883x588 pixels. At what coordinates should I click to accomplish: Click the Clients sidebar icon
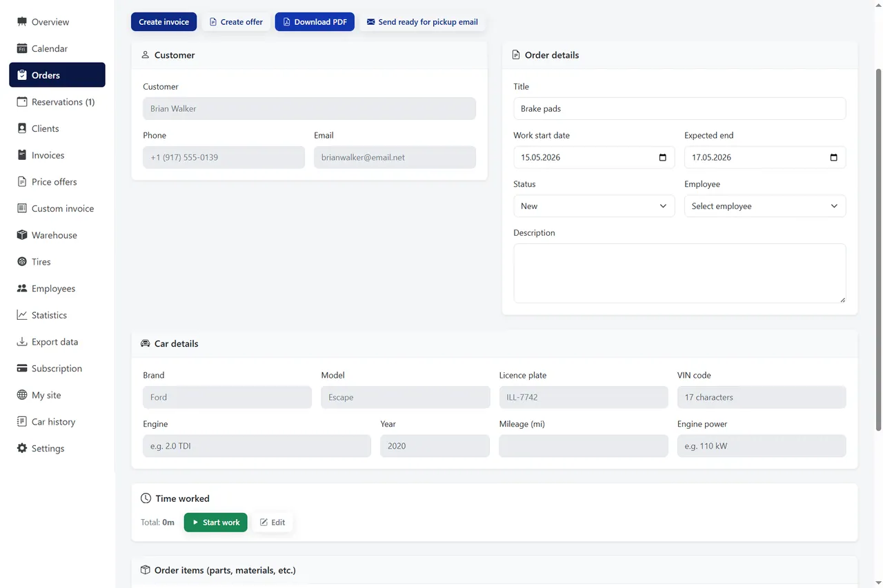(x=22, y=128)
